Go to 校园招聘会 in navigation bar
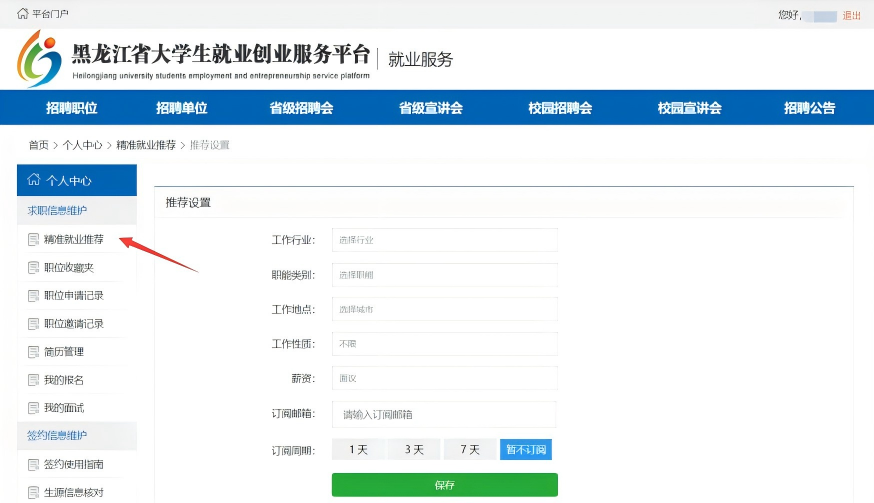874x503 pixels. (x=560, y=109)
